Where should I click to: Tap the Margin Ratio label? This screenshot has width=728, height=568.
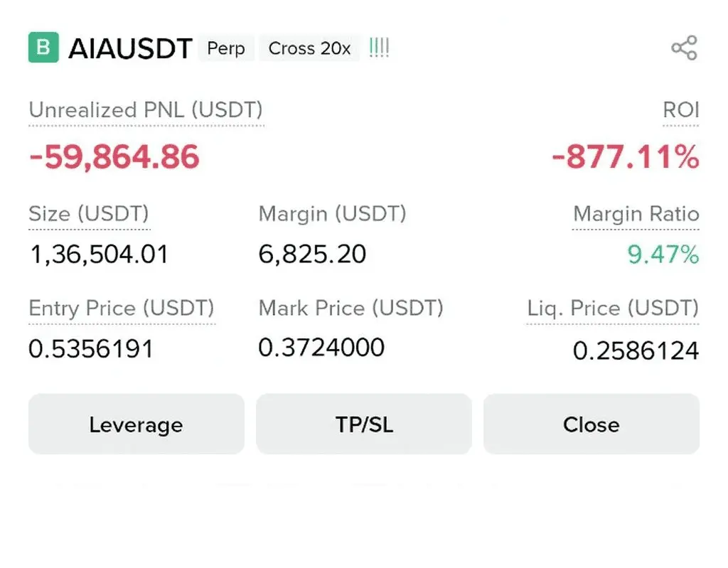point(636,214)
